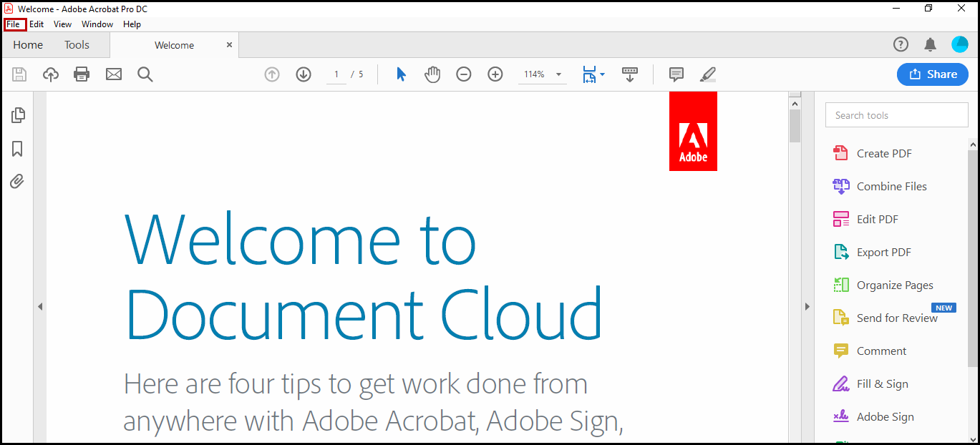Open the page display options dropdown arrow
This screenshot has height=445, width=980.
(602, 74)
